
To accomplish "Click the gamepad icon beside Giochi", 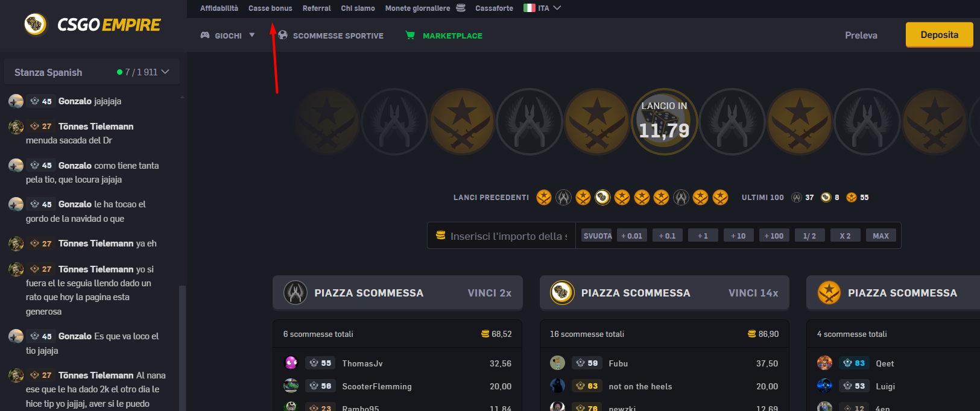I will (x=205, y=36).
